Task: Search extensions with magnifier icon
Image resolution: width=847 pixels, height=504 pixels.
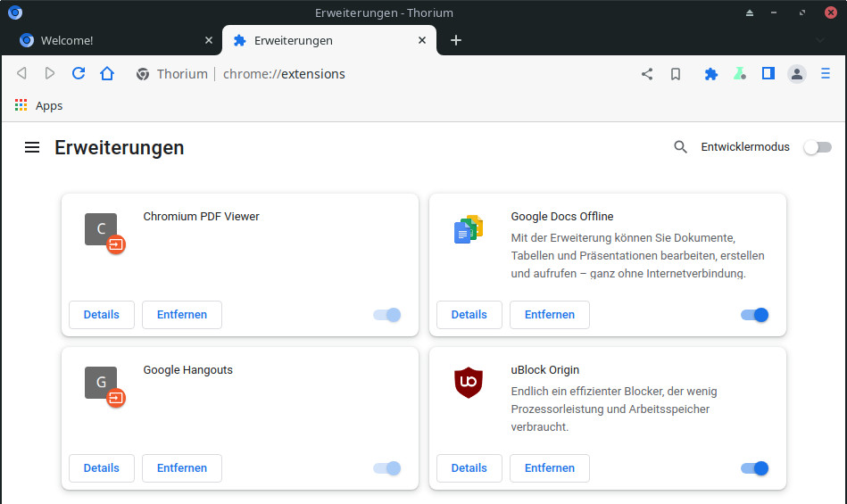Action: 681,147
